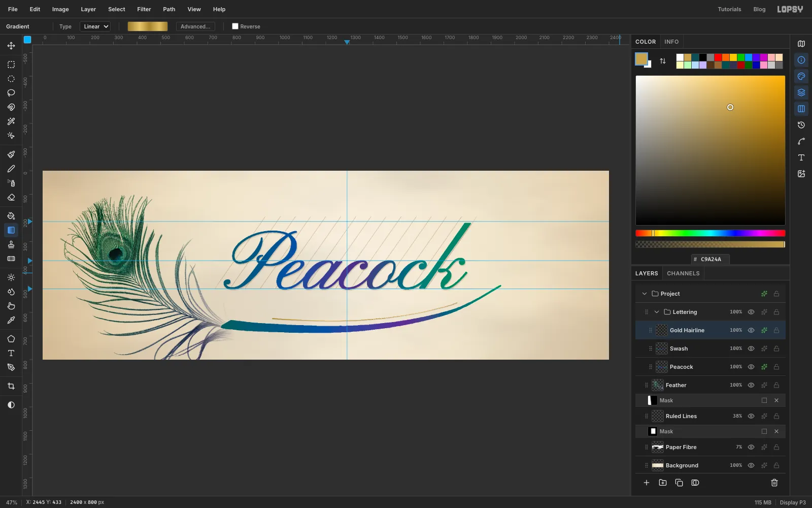The width and height of the screenshot is (812, 508).
Task: Open the Filter menu
Action: (x=144, y=9)
